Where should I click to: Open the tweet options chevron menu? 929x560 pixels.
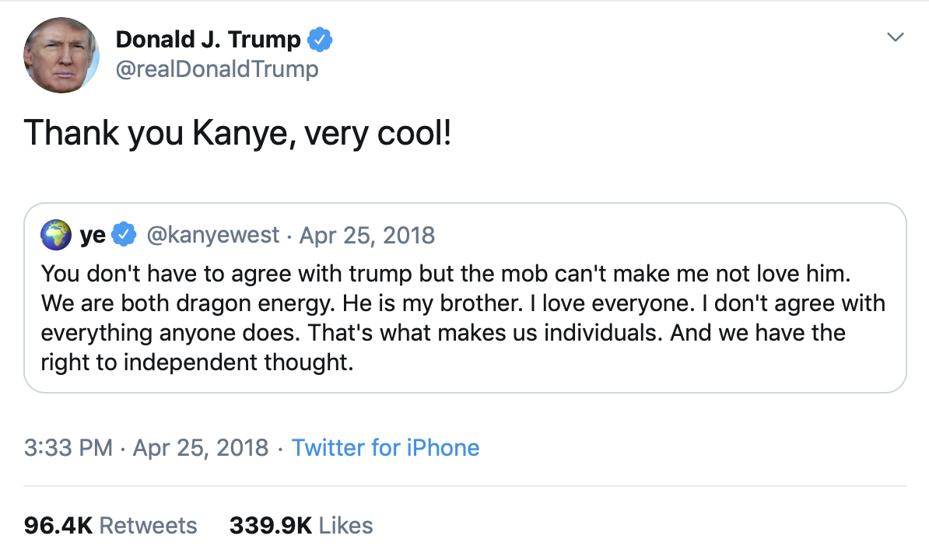[896, 37]
